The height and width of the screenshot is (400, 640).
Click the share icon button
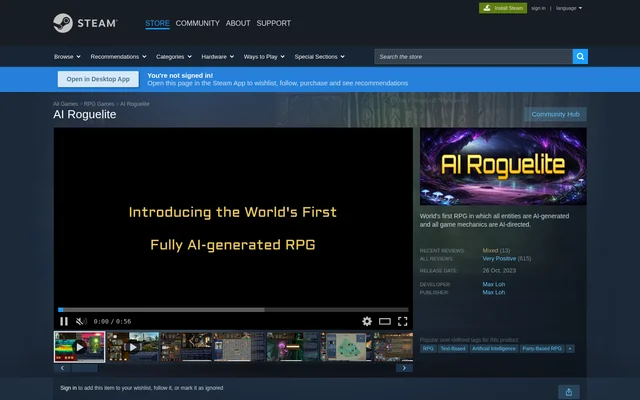[x=569, y=392]
